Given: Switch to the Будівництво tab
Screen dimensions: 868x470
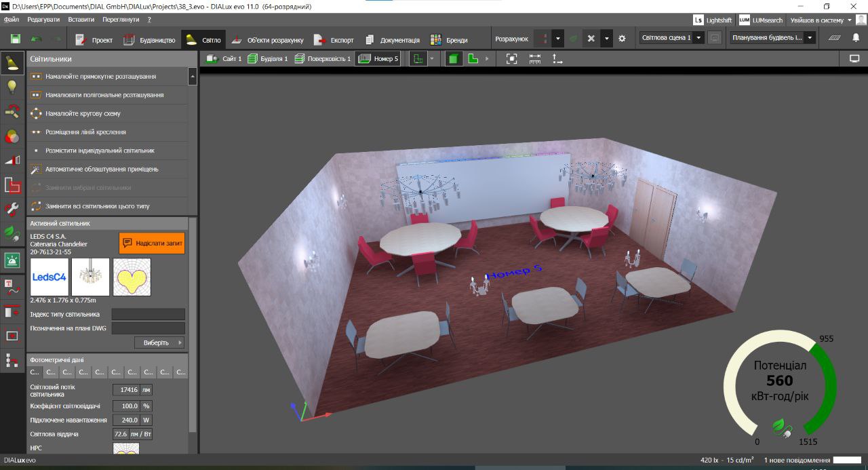Looking at the screenshot, I should tap(150, 40).
